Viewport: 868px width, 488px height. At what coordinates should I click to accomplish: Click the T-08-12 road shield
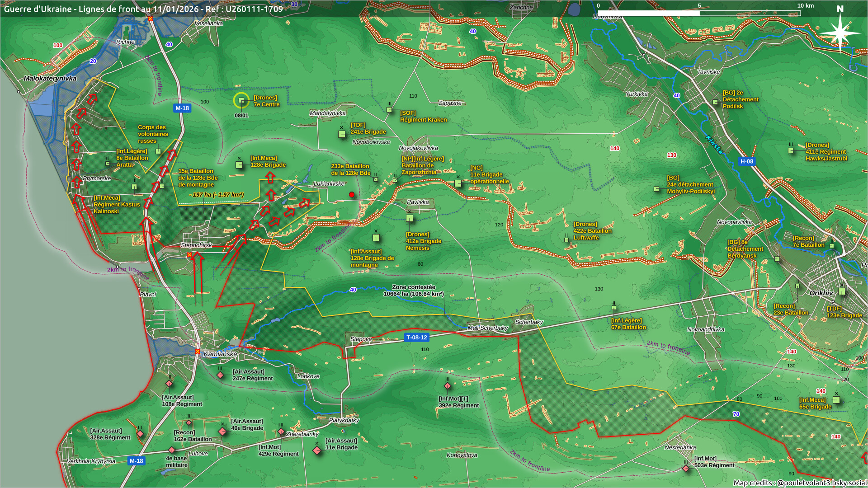416,337
